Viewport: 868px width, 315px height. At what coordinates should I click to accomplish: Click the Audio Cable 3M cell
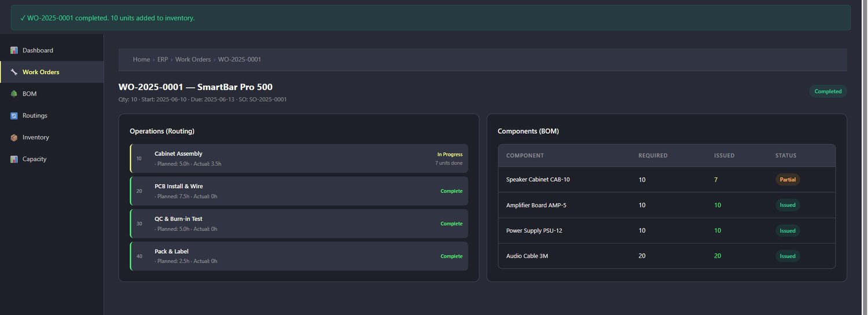[x=527, y=256]
